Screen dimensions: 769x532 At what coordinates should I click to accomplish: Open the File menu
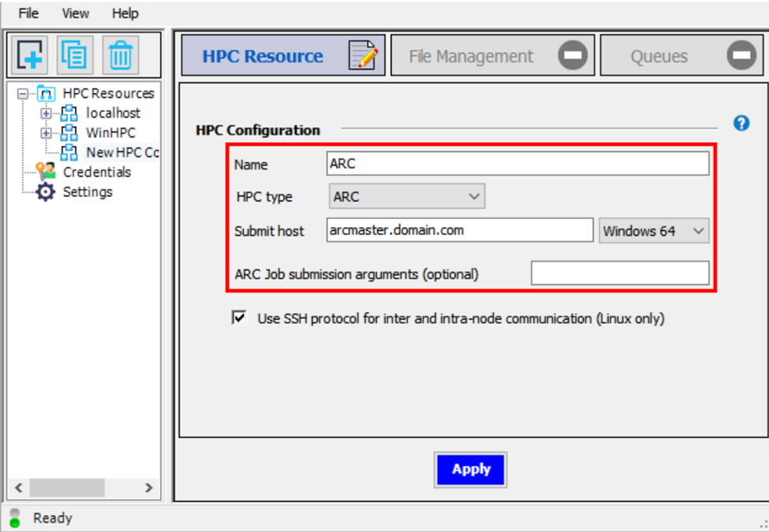tap(28, 13)
